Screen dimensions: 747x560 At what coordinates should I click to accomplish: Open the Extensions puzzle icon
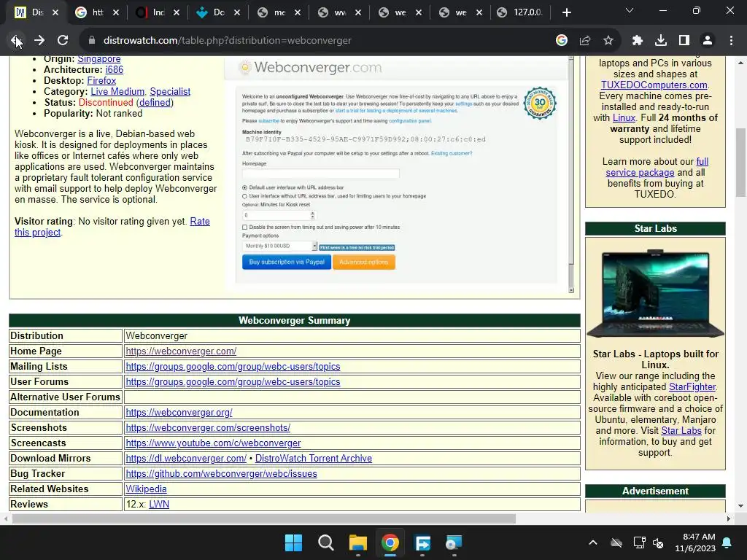pyautogui.click(x=638, y=41)
